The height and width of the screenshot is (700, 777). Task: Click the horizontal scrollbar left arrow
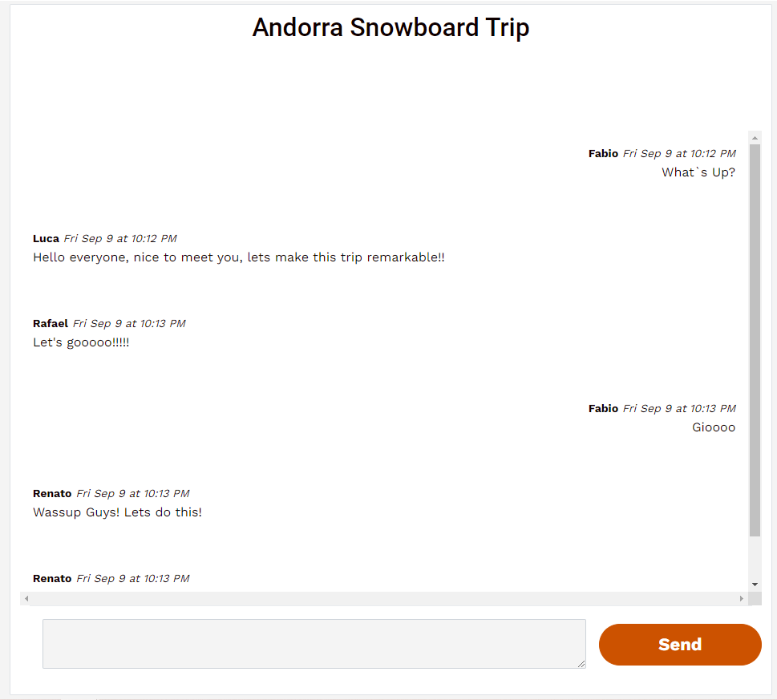pos(26,599)
